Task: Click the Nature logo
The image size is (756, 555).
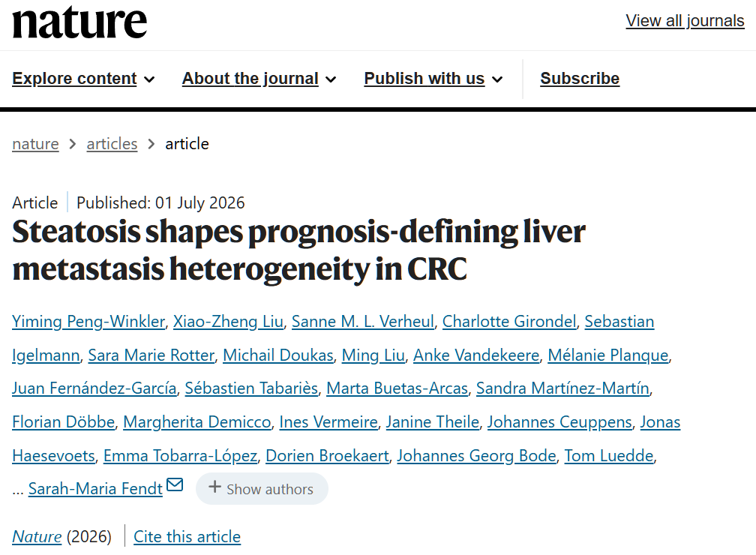Action: pyautogui.click(x=79, y=22)
